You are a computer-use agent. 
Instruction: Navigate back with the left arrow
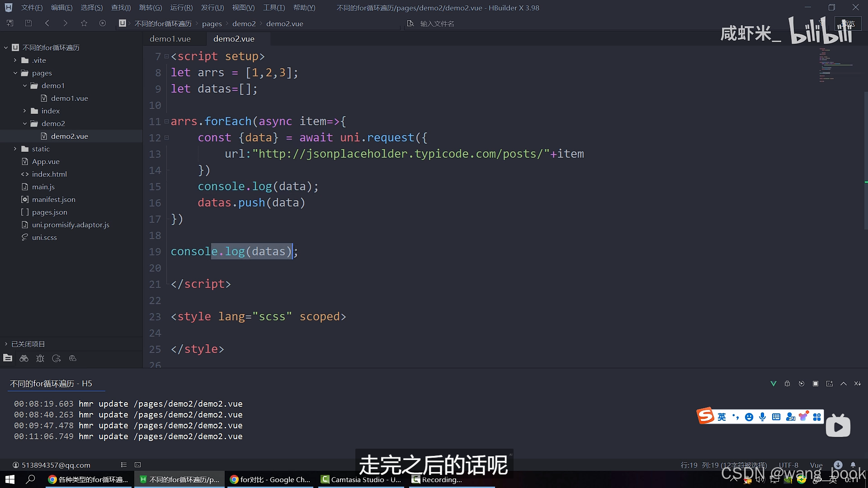tap(47, 23)
